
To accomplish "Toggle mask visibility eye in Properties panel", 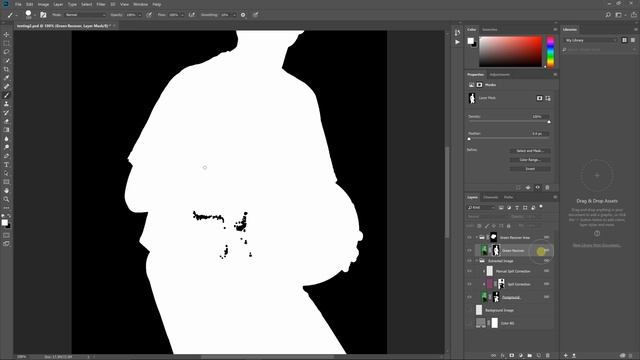I will click(x=538, y=187).
